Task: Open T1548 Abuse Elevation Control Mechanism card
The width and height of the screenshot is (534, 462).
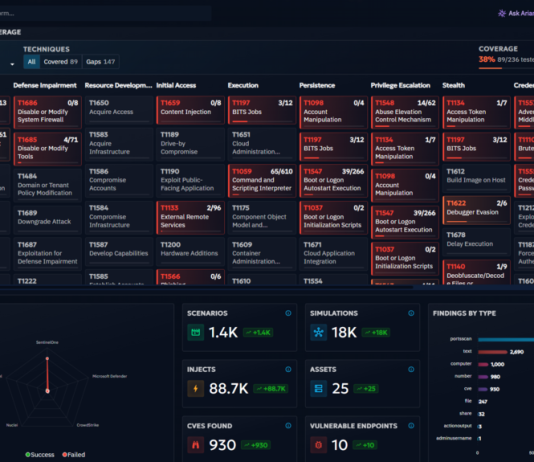Action: pyautogui.click(x=405, y=112)
